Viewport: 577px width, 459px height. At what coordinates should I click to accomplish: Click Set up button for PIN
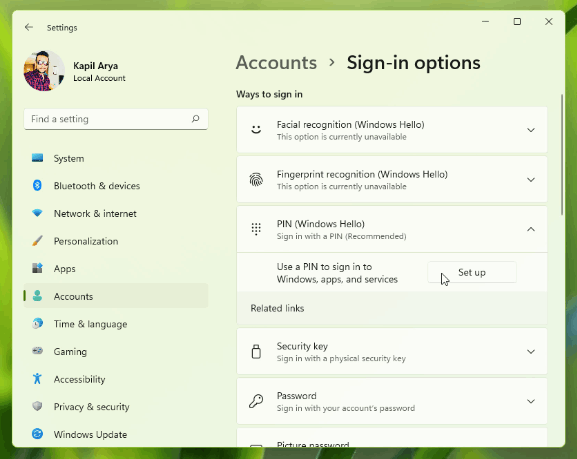[472, 272]
